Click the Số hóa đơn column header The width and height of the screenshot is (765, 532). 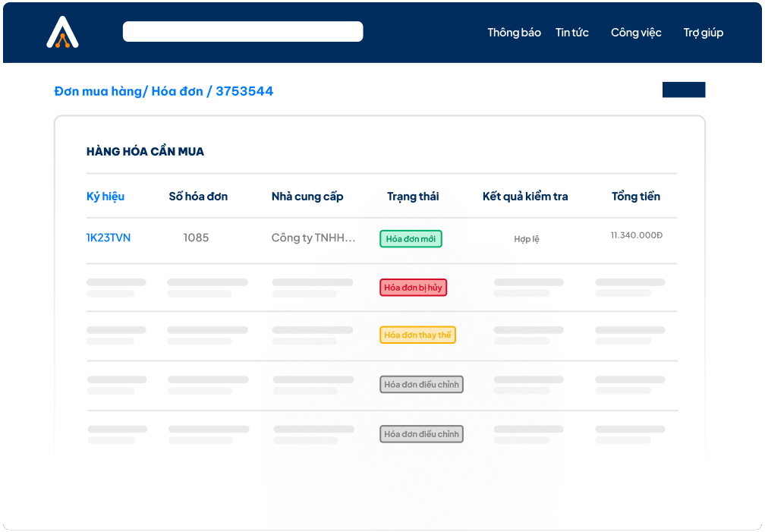point(198,197)
